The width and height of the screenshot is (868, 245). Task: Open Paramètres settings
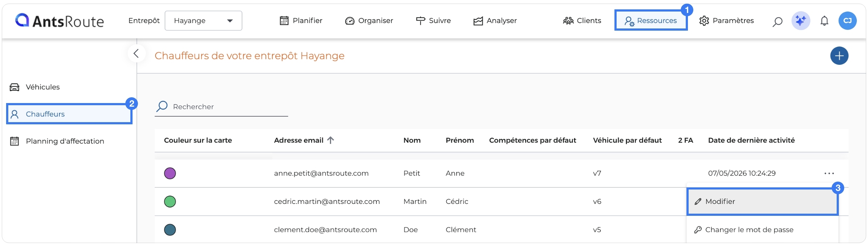[x=726, y=21]
